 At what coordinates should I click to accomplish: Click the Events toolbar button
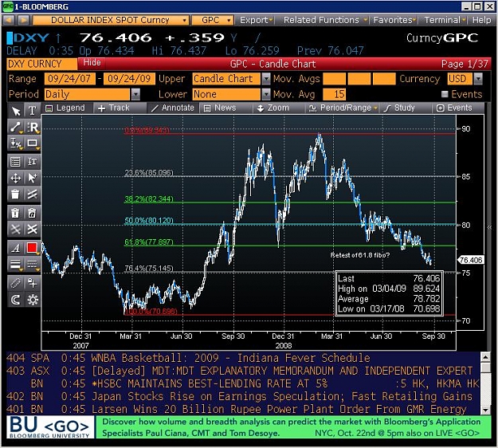[x=457, y=108]
